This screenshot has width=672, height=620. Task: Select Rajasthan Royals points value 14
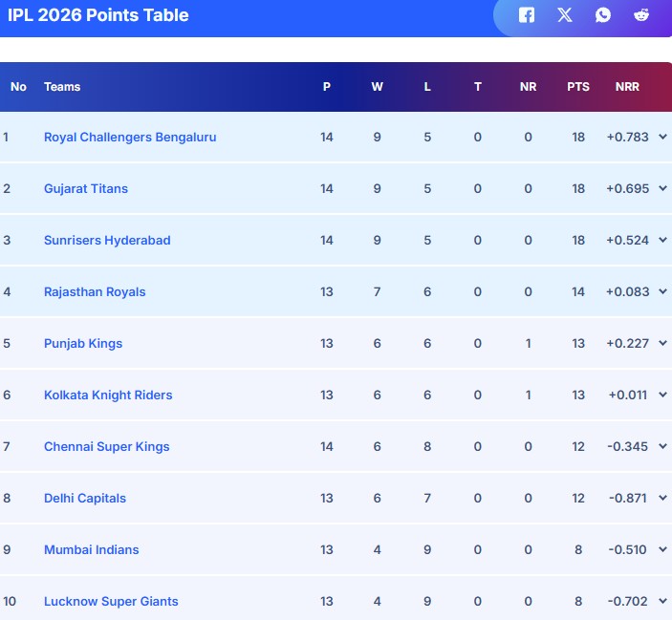(578, 291)
